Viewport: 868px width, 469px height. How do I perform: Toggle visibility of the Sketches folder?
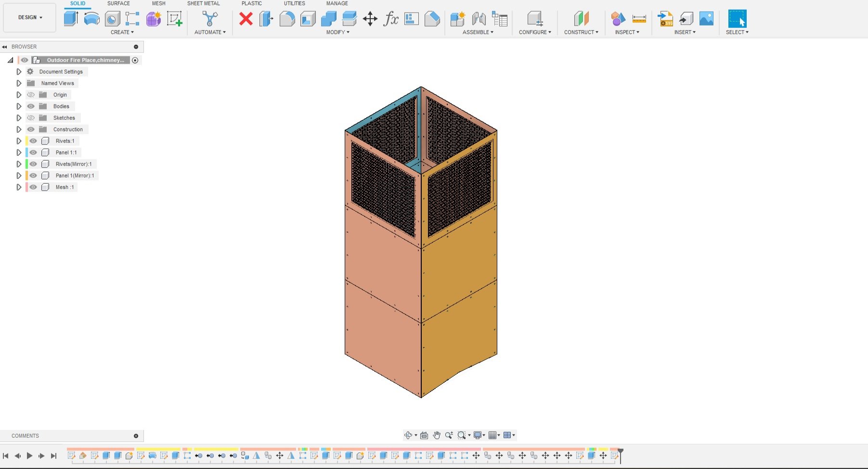(x=31, y=118)
